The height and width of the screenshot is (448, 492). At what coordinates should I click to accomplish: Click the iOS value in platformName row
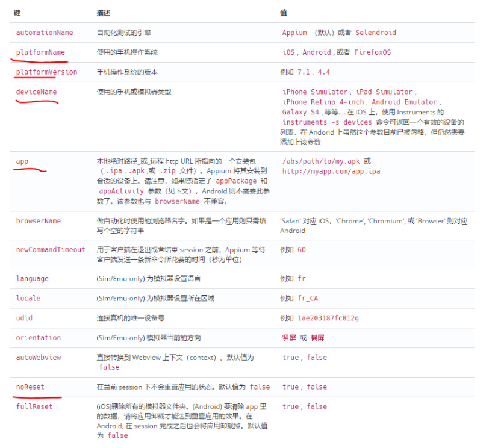point(288,52)
